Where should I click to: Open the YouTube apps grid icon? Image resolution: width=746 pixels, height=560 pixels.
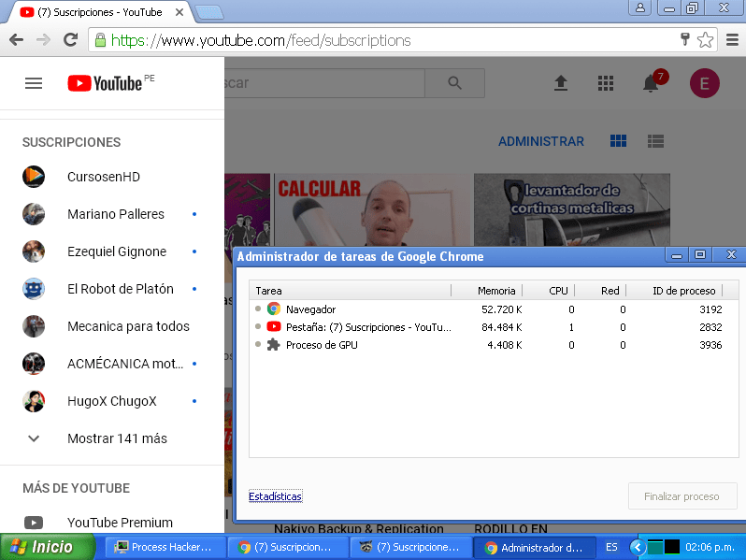click(606, 83)
